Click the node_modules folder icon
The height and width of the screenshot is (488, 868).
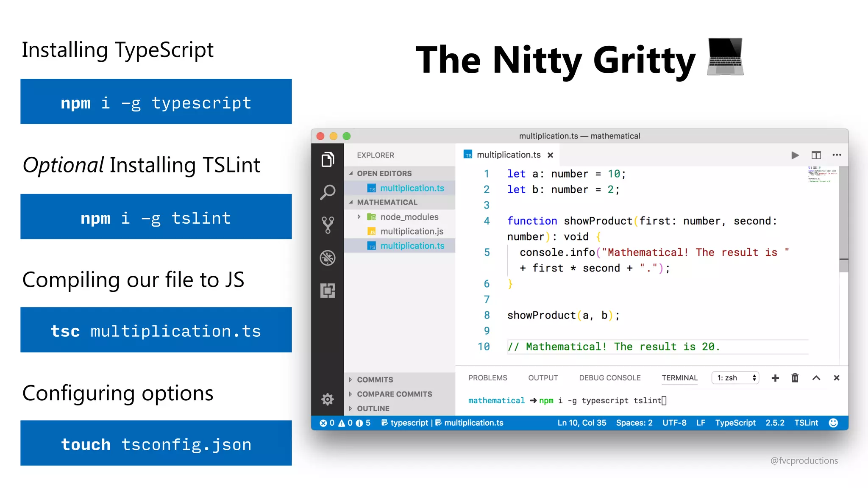[371, 217]
